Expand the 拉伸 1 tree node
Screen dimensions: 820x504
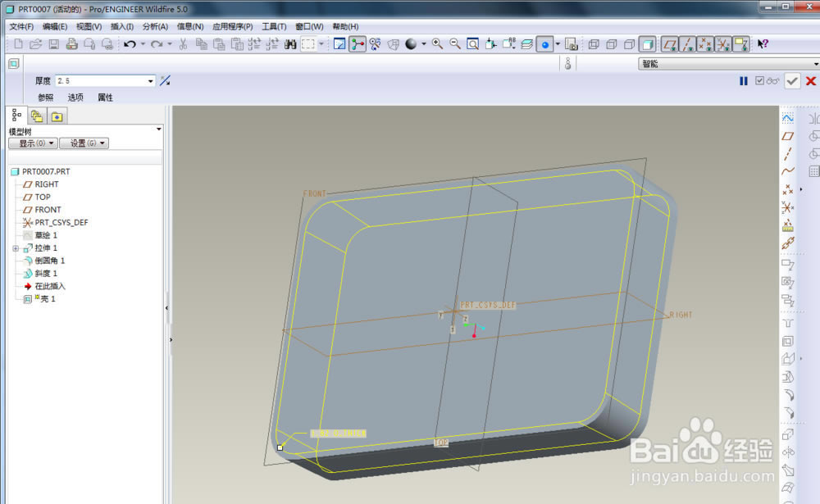[16, 248]
